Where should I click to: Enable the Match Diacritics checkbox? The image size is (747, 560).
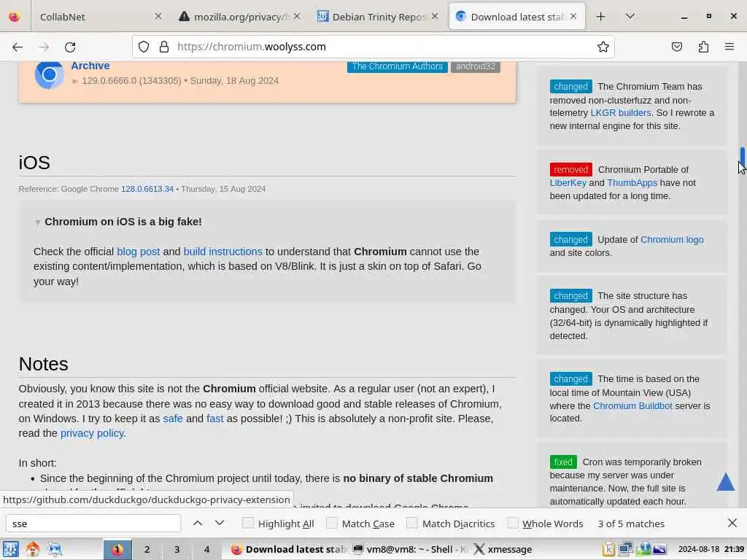[x=411, y=523]
